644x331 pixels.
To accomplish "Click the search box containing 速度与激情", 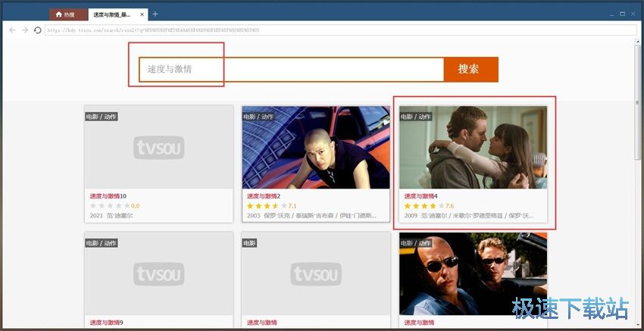I will point(291,70).
